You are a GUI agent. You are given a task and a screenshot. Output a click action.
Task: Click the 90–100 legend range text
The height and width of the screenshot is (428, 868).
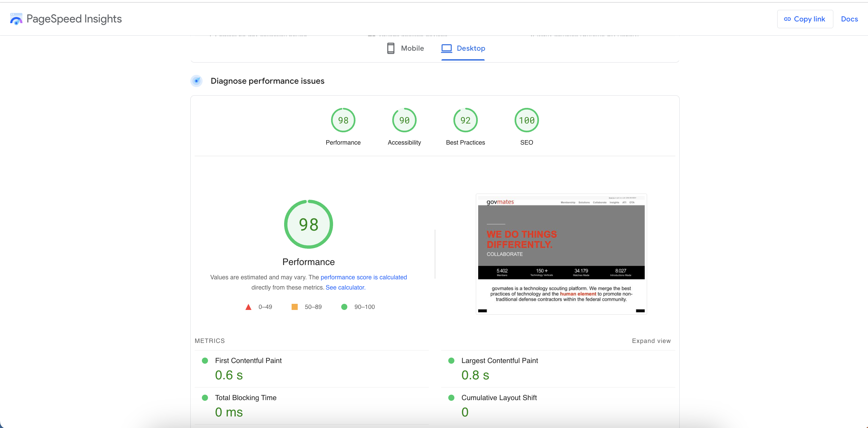365,307
